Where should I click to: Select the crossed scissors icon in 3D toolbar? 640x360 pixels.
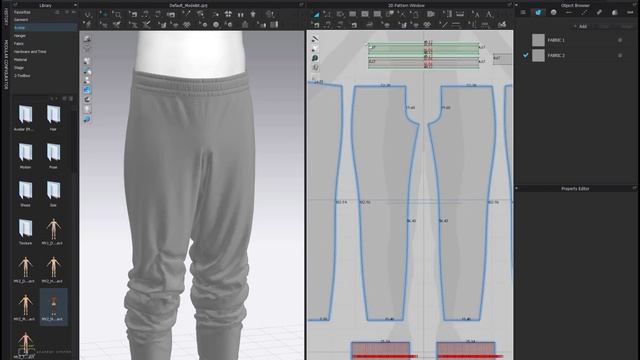click(x=146, y=24)
